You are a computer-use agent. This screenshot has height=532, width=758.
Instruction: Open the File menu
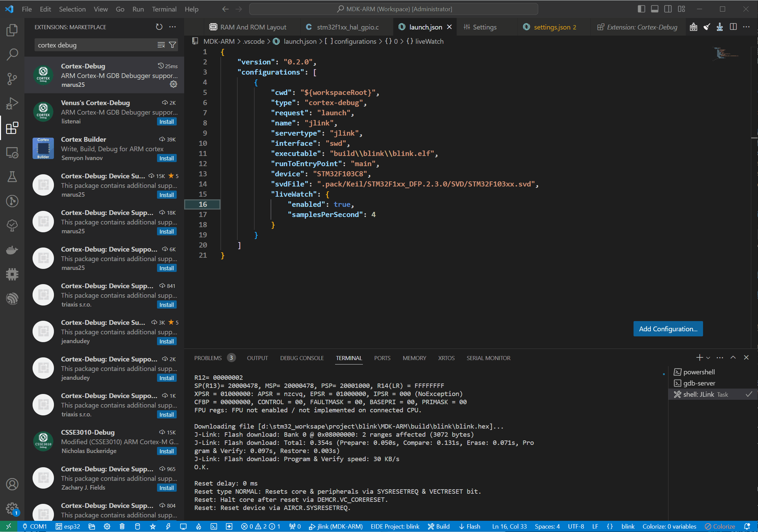click(x=27, y=9)
